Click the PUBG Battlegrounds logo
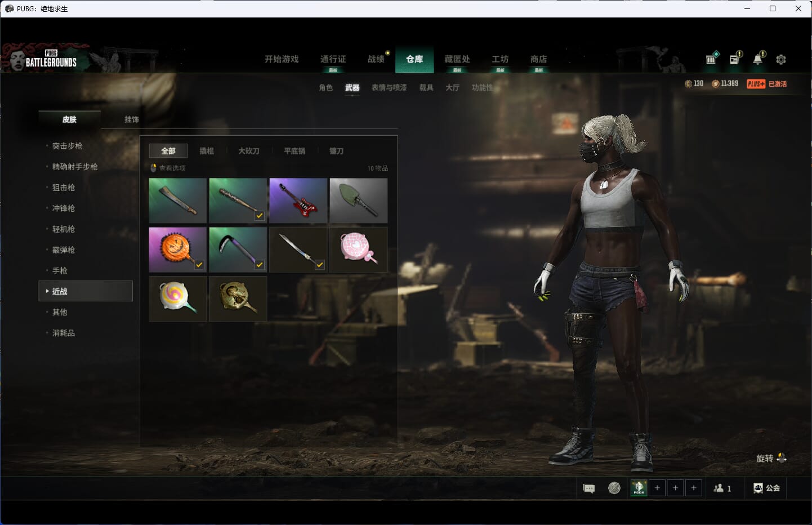812x525 pixels. point(51,59)
